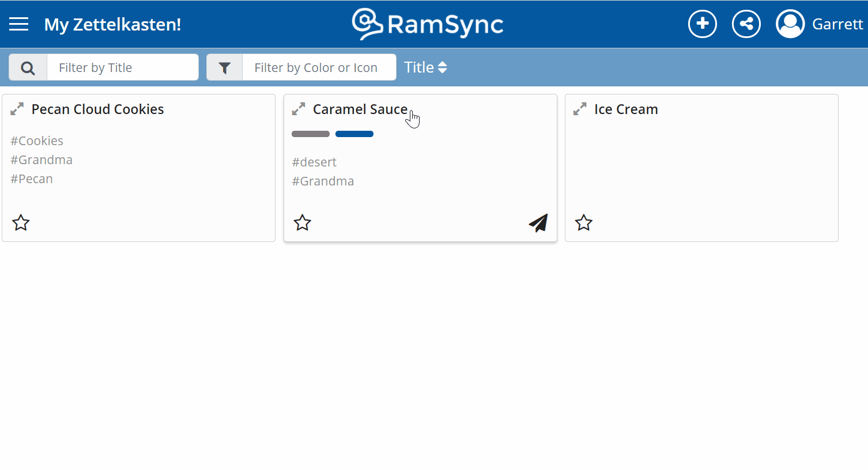This screenshot has width=868, height=470.
Task: Toggle the Title sort order
Action: [x=426, y=67]
